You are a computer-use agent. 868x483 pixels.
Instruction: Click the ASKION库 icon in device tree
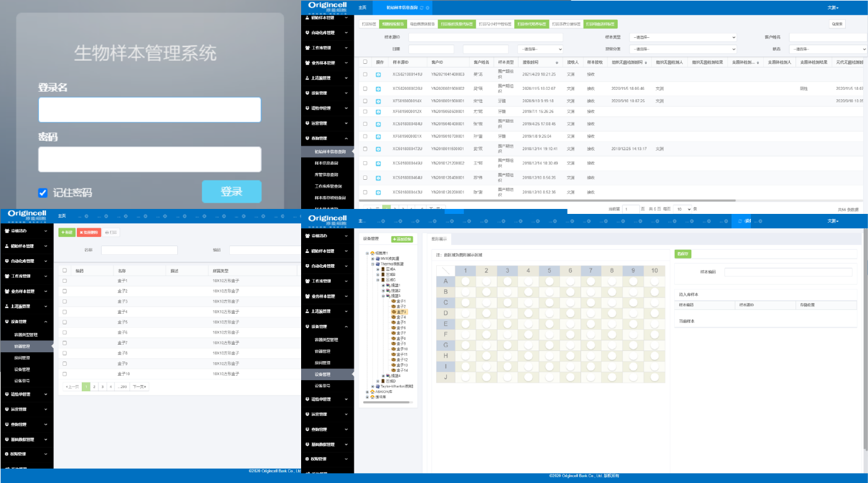pyautogui.click(x=372, y=391)
